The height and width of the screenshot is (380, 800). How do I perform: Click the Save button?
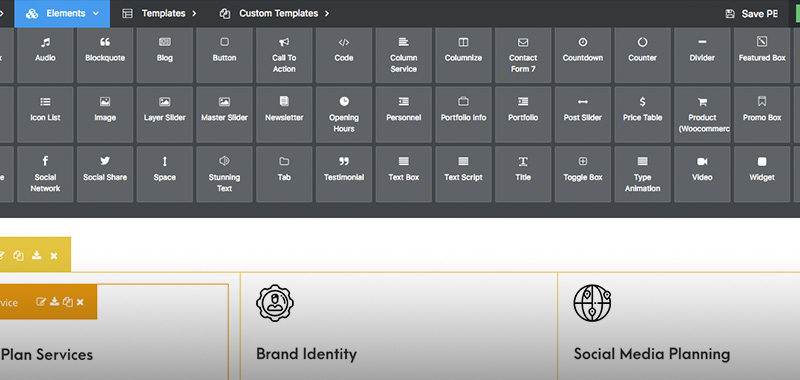(752, 14)
